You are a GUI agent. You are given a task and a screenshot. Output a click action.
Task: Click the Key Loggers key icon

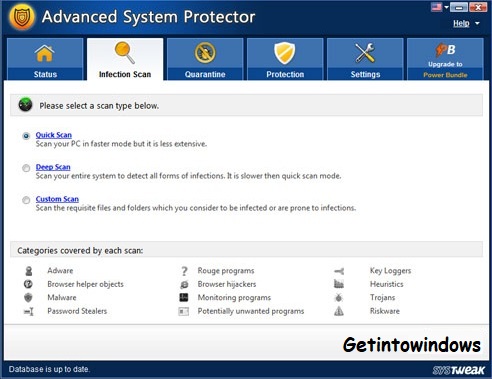click(339, 271)
